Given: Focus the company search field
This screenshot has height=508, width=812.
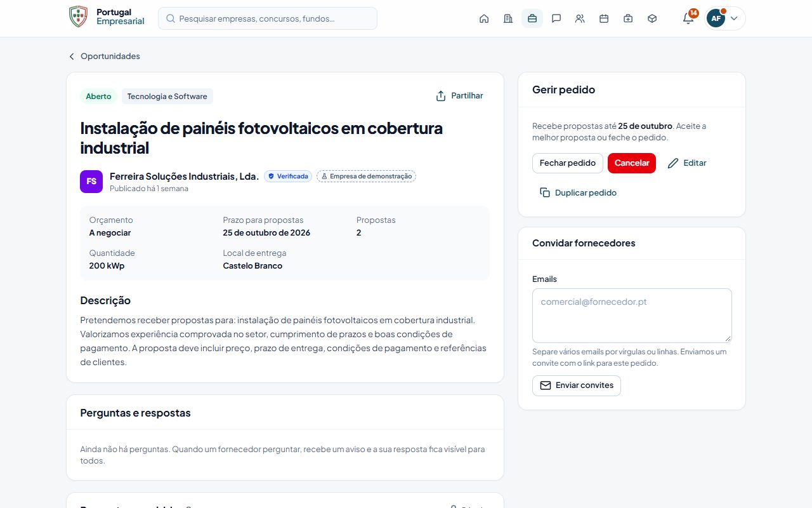Looking at the screenshot, I should coord(268,18).
